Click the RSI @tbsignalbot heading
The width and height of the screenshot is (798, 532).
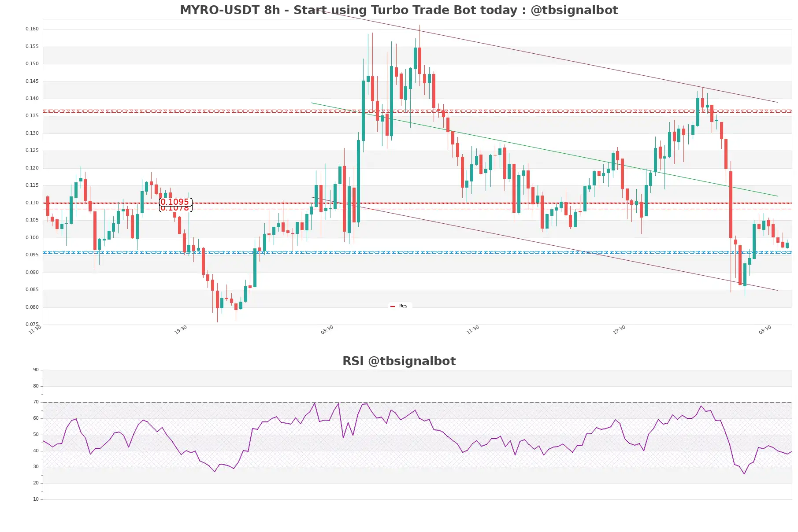tap(399, 361)
